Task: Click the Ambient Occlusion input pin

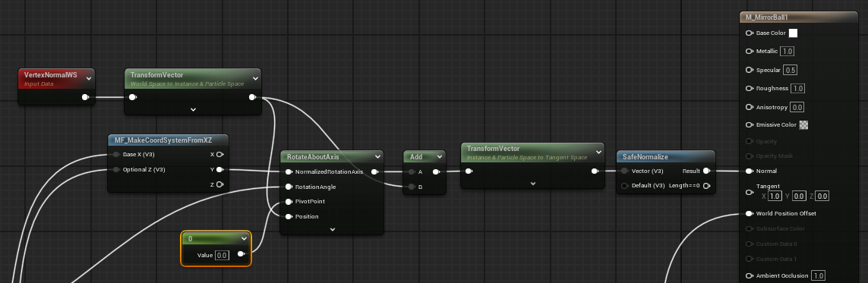Action: pos(750,276)
